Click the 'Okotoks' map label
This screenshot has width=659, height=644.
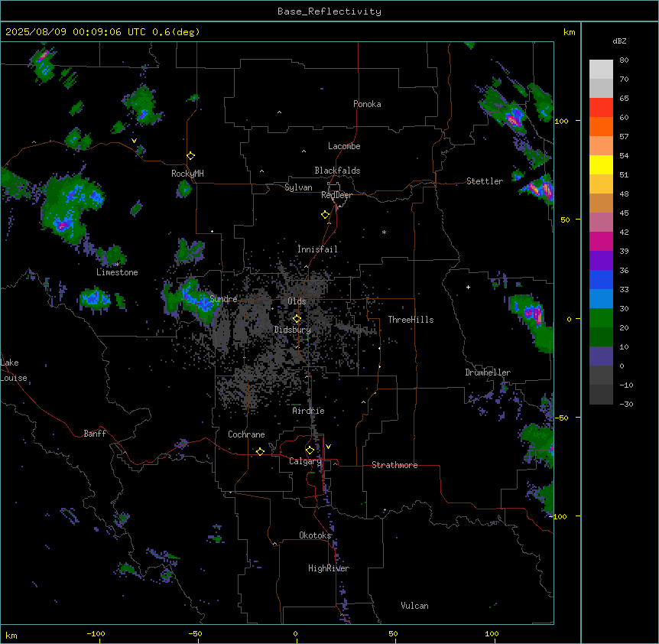[315, 535]
